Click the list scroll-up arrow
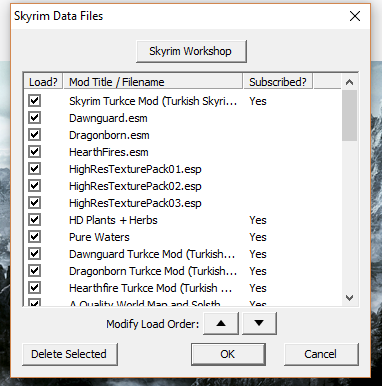The width and height of the screenshot is (382, 386). tap(349, 82)
